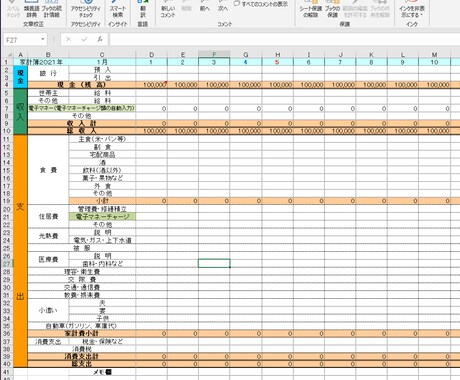Click inside the formula bar input

click(x=284, y=40)
